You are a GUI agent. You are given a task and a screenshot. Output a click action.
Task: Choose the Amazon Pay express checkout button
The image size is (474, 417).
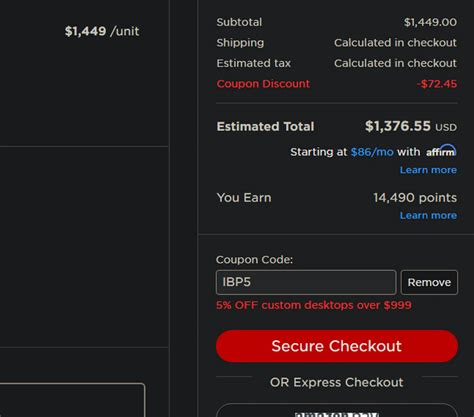pos(337,411)
